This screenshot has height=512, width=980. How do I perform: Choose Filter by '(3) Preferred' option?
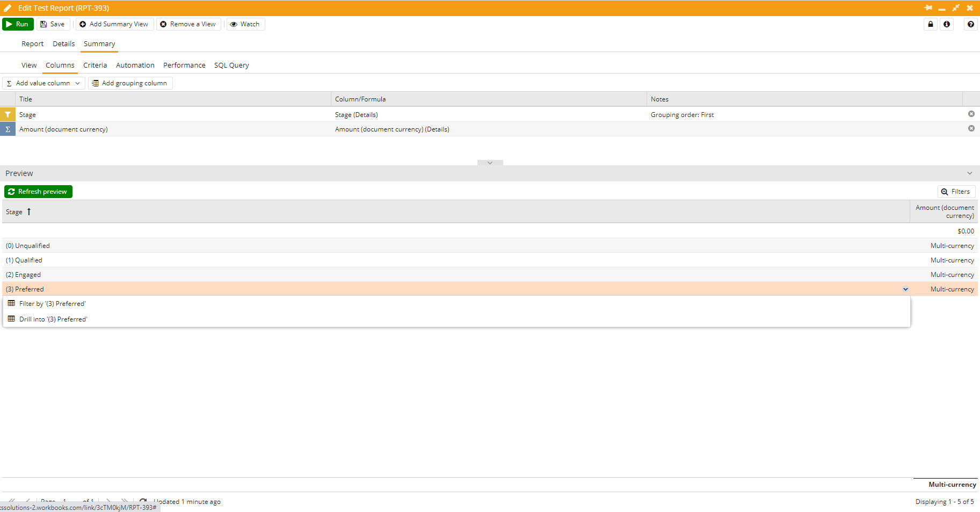52,304
